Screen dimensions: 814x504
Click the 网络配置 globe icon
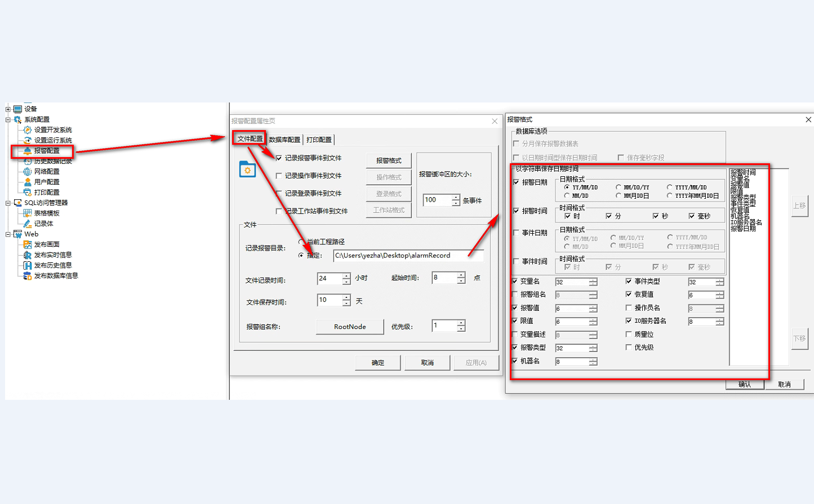tap(28, 172)
